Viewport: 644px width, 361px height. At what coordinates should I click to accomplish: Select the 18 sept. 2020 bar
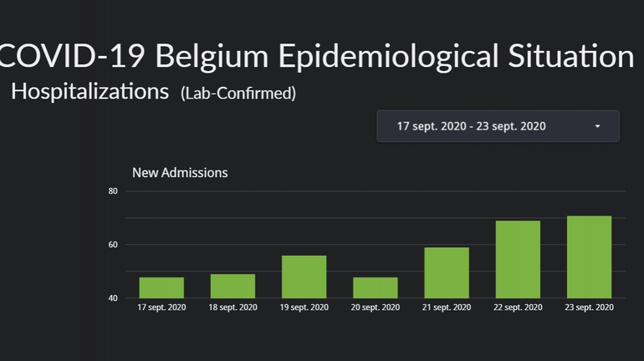233,286
